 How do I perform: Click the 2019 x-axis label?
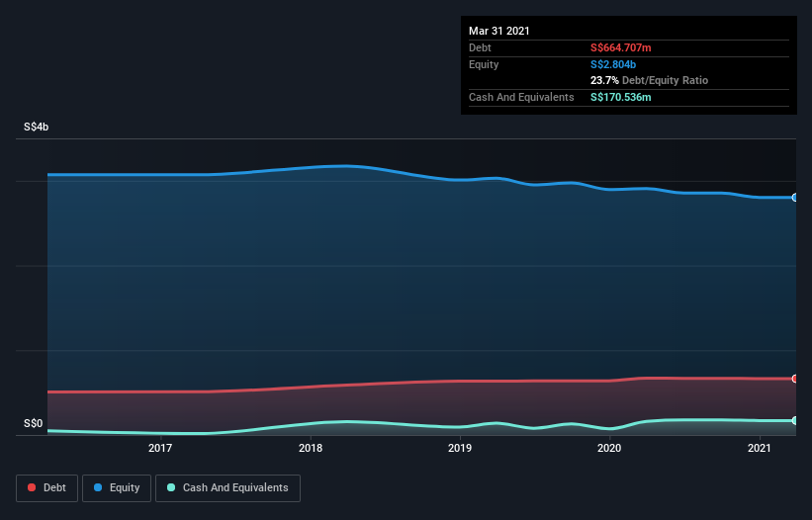click(x=460, y=448)
